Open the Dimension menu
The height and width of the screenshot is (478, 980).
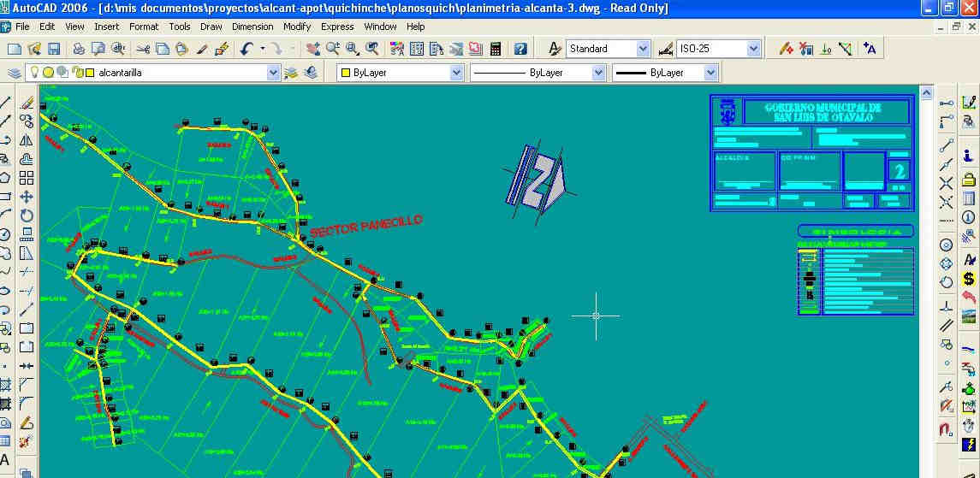pos(252,27)
